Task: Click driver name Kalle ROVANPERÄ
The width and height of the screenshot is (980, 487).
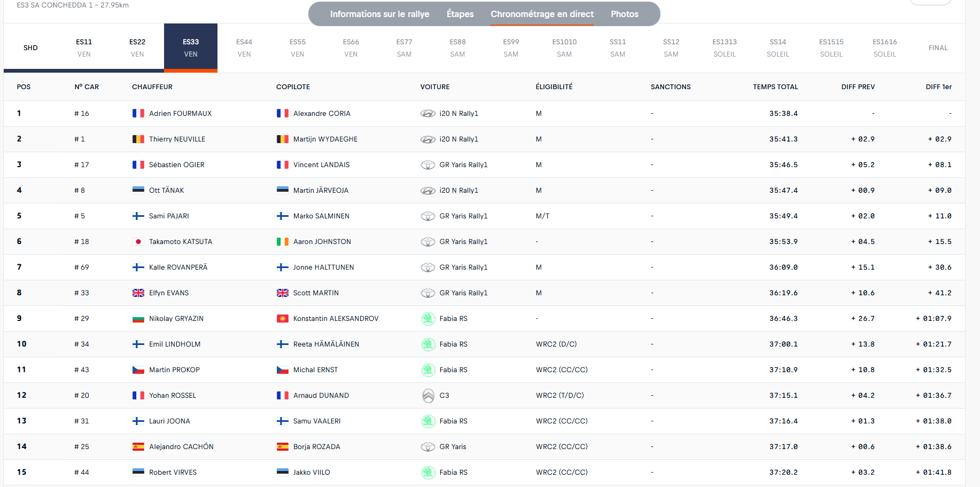Action: pyautogui.click(x=178, y=268)
